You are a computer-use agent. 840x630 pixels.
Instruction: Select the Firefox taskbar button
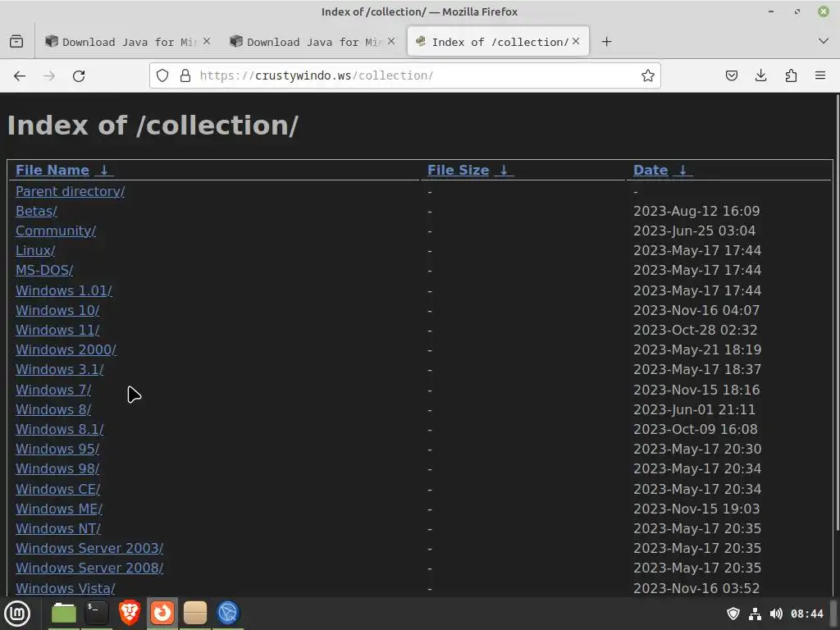point(162,614)
